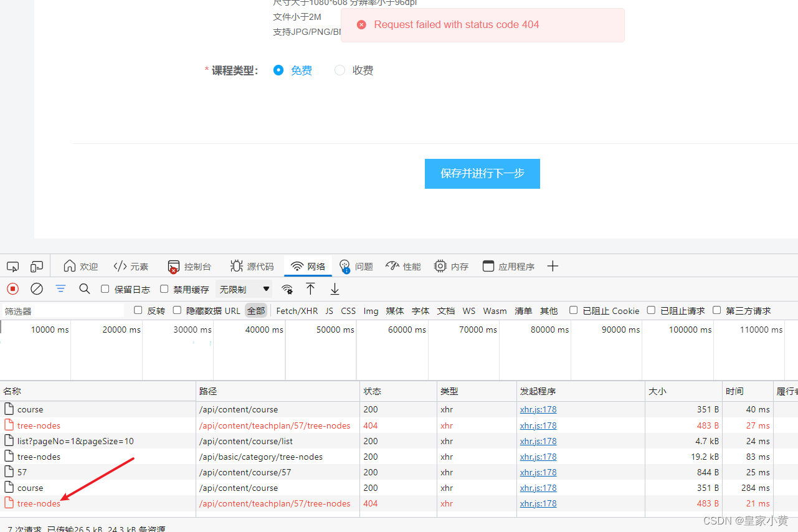Click the export HAR download arrow icon

(335, 289)
